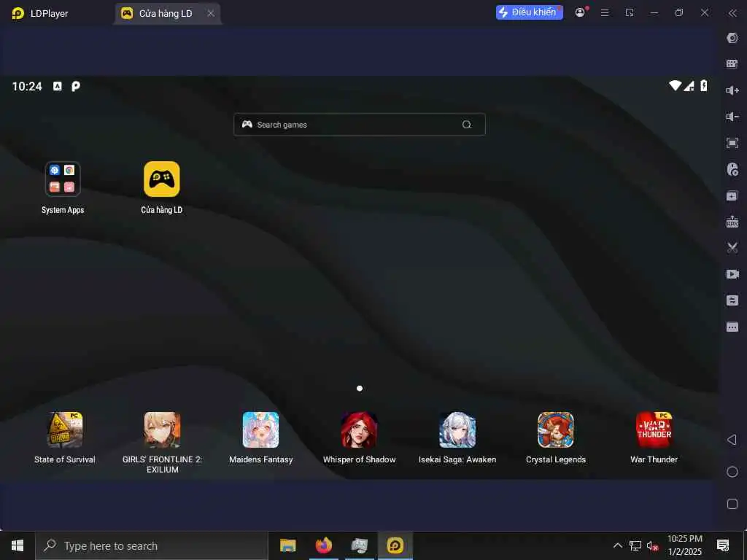The image size is (747, 560).
Task: Expand the hidden system tray icons
Action: pos(617,545)
